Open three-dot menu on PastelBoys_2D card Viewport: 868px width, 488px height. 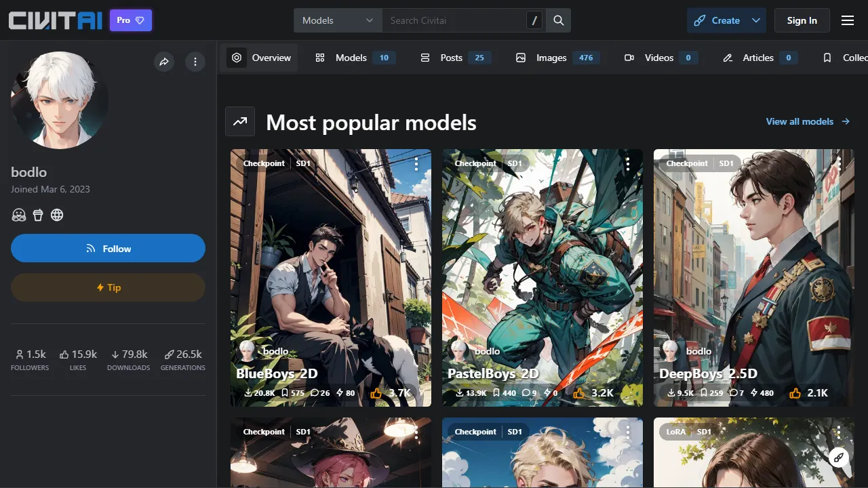coord(628,163)
